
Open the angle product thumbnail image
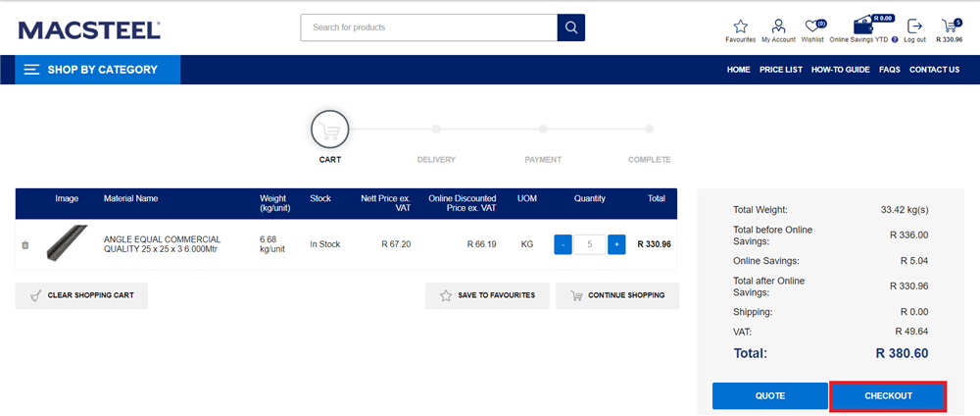tap(68, 244)
